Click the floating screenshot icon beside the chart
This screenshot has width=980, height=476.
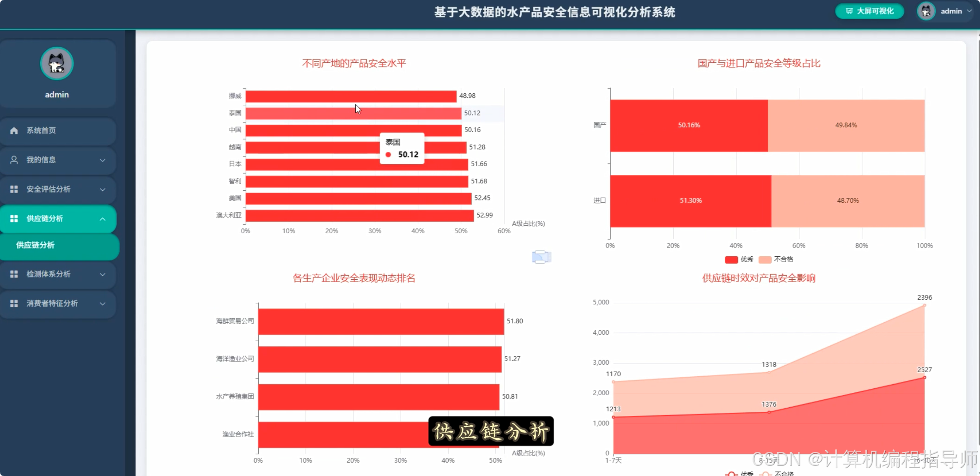tap(542, 257)
